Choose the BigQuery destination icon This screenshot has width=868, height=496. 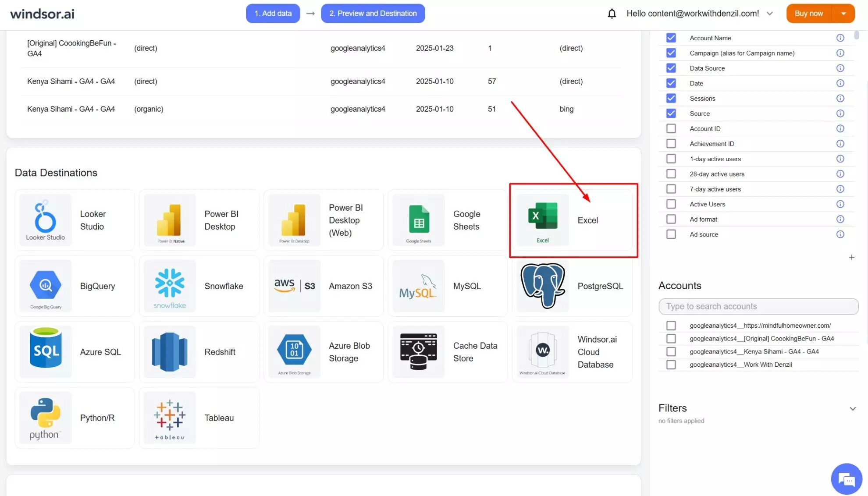[45, 286]
